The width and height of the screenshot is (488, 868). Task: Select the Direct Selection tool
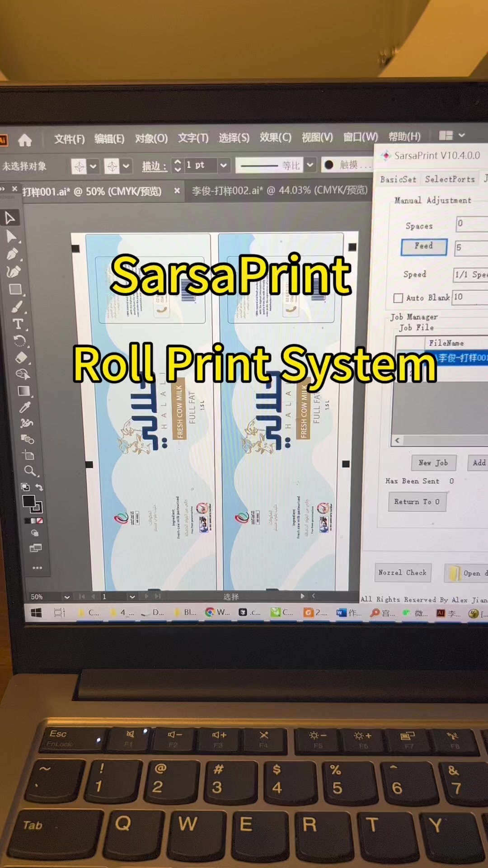click(x=11, y=236)
